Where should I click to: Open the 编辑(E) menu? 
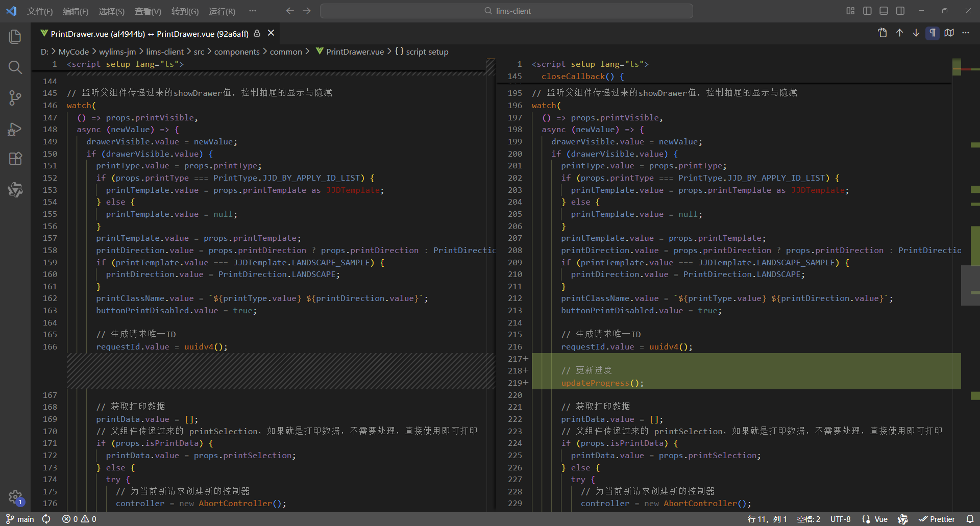[x=76, y=11]
